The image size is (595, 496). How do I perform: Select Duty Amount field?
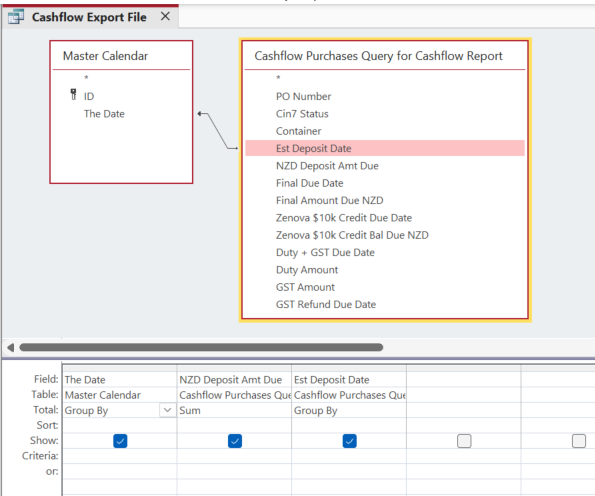tap(307, 270)
